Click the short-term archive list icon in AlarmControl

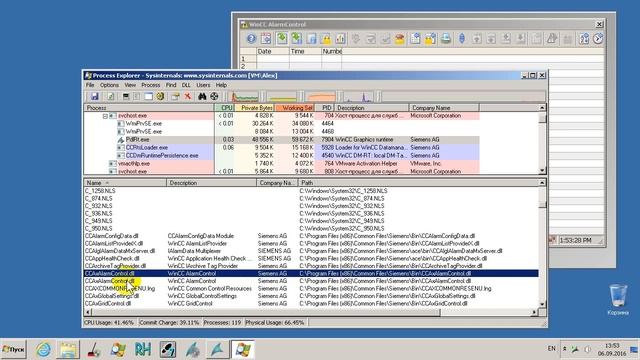[297, 39]
